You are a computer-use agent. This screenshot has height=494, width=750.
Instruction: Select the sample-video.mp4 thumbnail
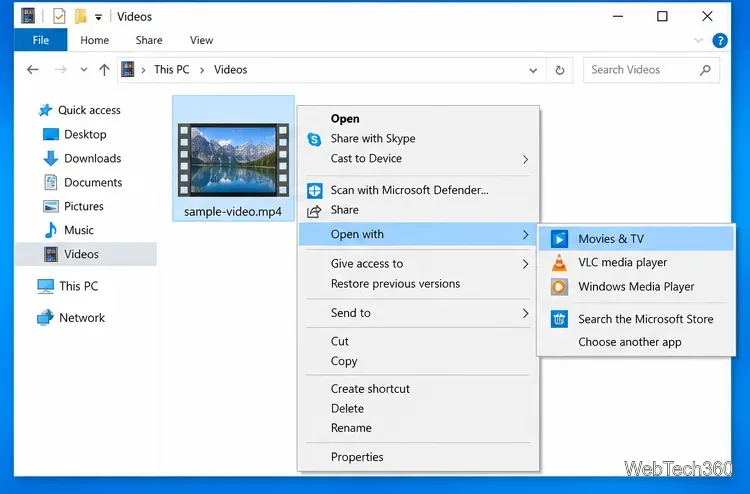coord(233,160)
